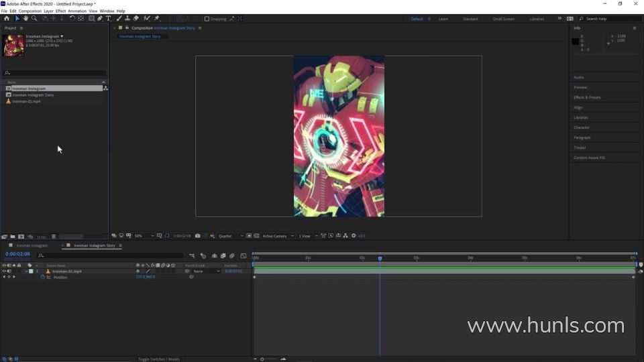The width and height of the screenshot is (644, 362).
Task: Click the snapshot camera icon in viewer
Action: tap(198, 236)
